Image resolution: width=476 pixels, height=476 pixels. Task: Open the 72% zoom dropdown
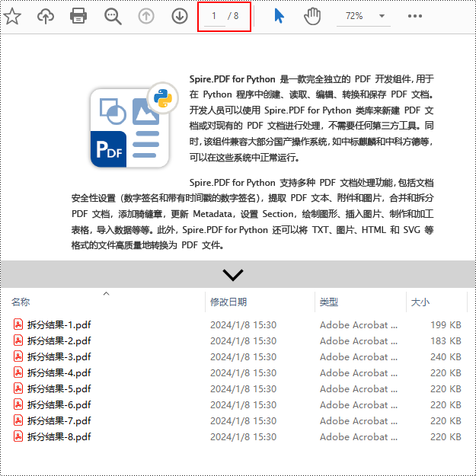(x=363, y=16)
